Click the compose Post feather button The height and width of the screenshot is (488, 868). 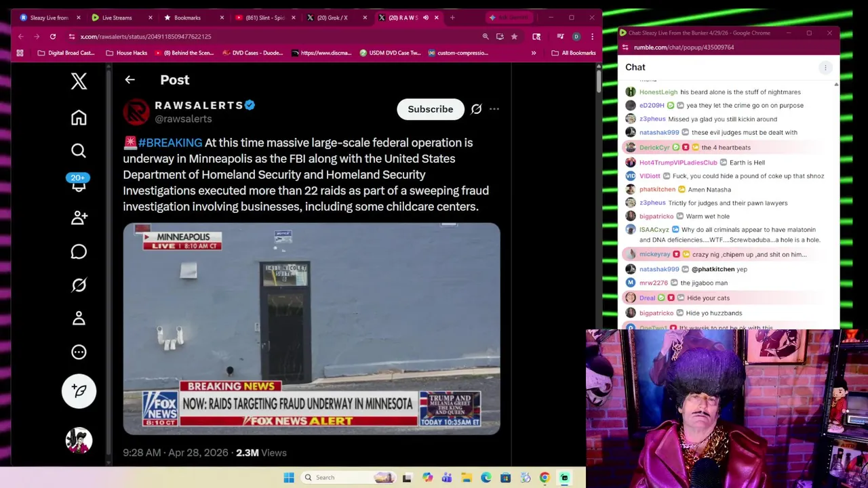79,391
